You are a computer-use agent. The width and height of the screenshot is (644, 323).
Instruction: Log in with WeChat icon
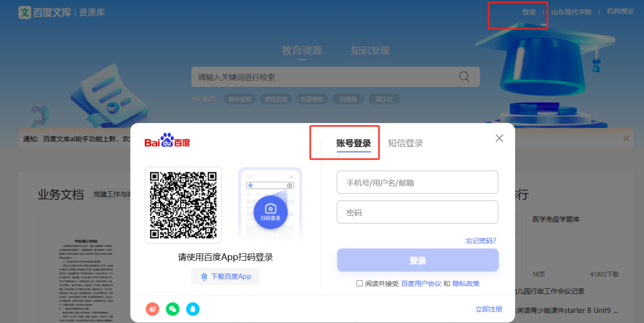(x=172, y=309)
